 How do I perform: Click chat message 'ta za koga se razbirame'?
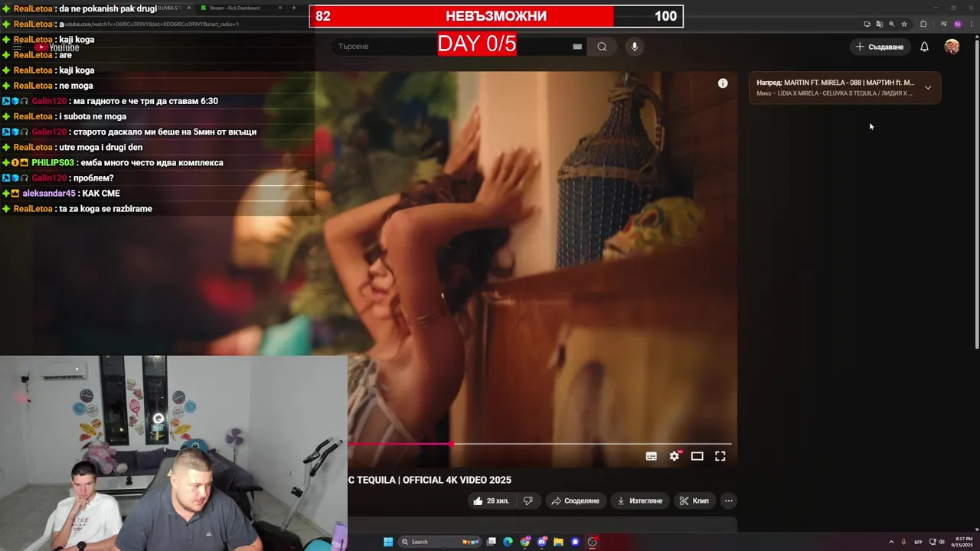point(106,209)
